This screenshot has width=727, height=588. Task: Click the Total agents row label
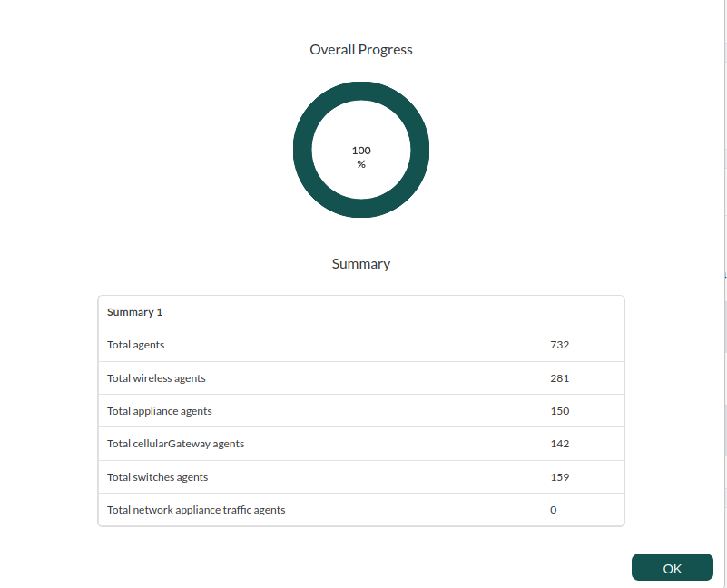point(136,345)
